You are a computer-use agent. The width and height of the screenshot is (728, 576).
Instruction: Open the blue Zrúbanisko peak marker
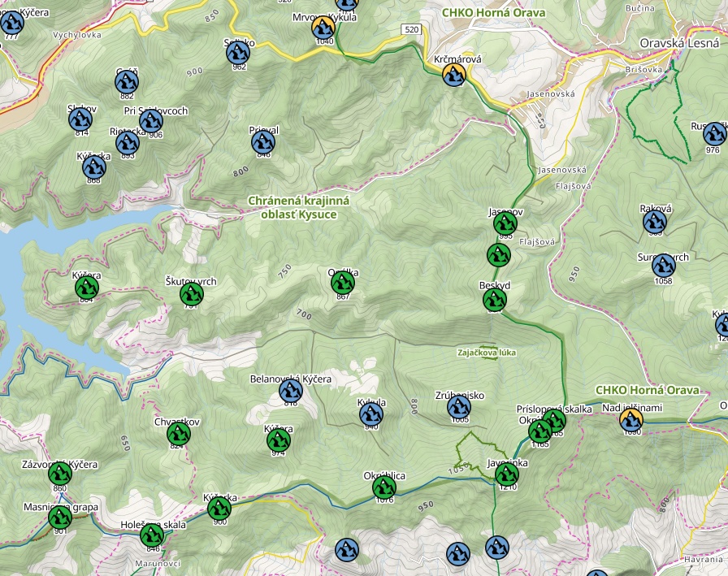pyautogui.click(x=459, y=408)
